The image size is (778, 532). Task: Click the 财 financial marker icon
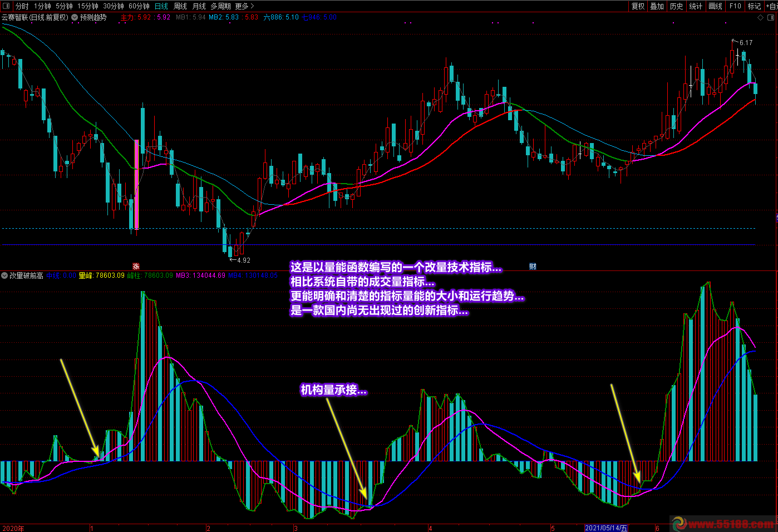533,267
